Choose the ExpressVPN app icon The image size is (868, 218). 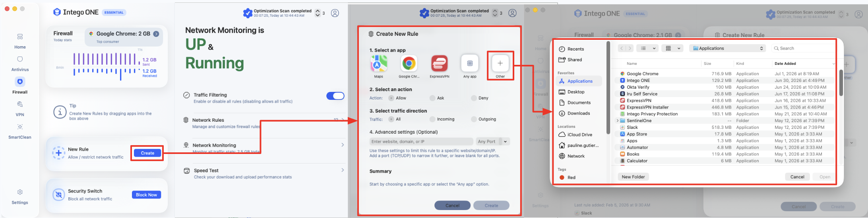tap(439, 63)
